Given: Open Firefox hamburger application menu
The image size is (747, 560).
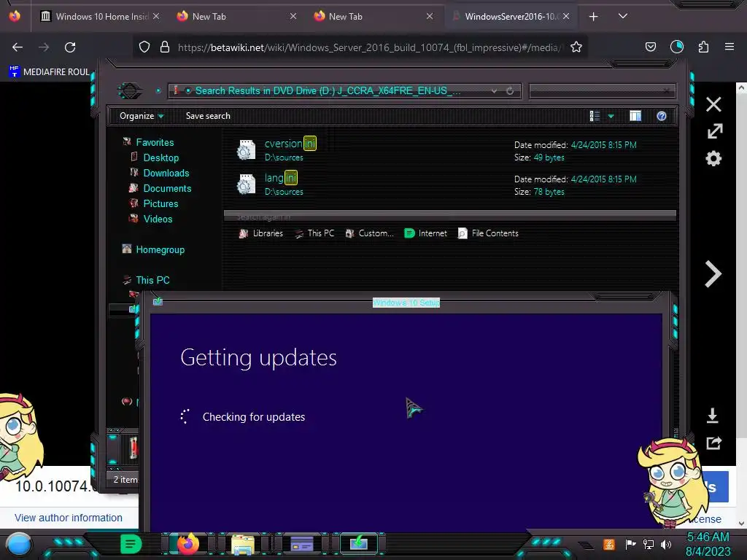Looking at the screenshot, I should 729,47.
